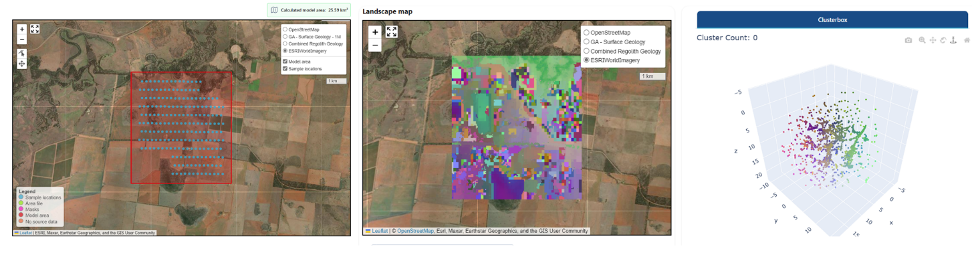Open fullscreen view of the left map

[x=35, y=29]
